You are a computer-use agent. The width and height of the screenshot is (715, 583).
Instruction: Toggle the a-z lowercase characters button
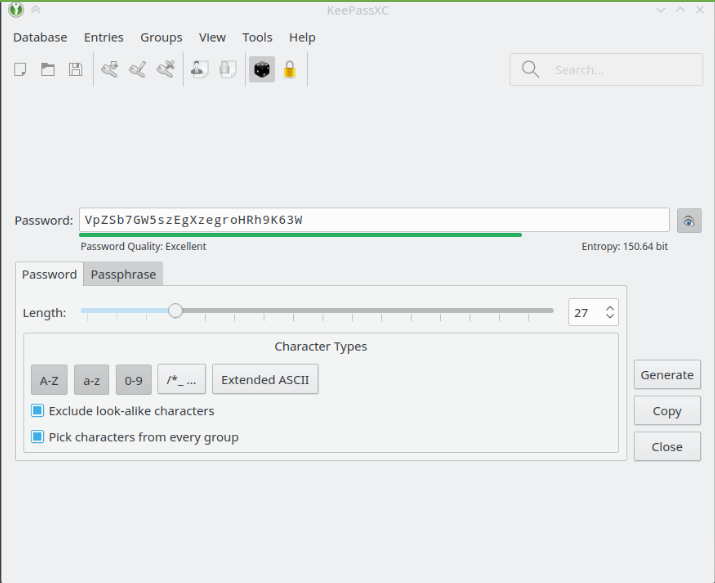pyautogui.click(x=92, y=380)
